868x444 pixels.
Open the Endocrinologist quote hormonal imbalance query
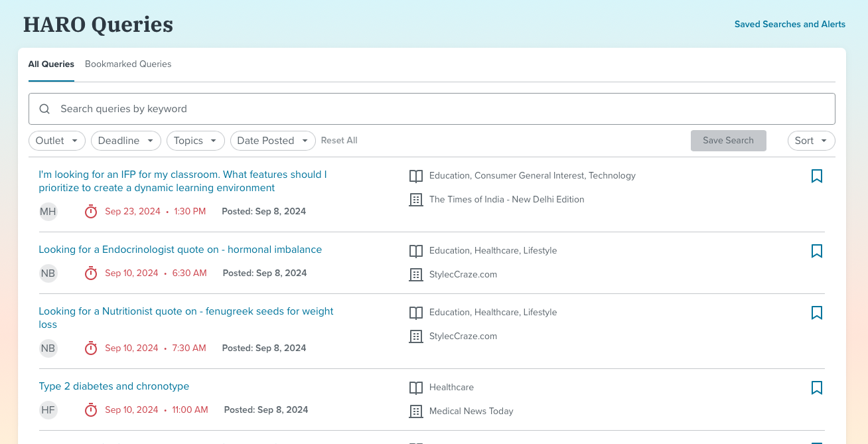(180, 250)
